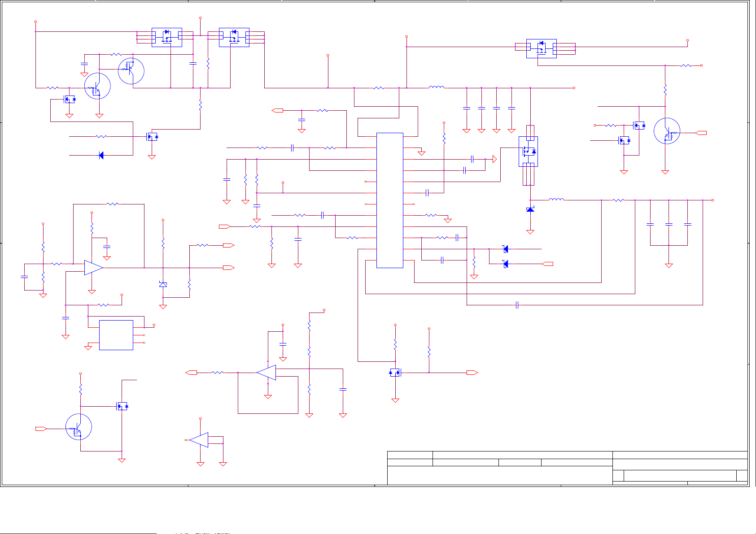Image resolution: width=756 pixels, height=534 pixels.
Task: Select the Zener diode near left op-amp output
Action: coord(163,284)
